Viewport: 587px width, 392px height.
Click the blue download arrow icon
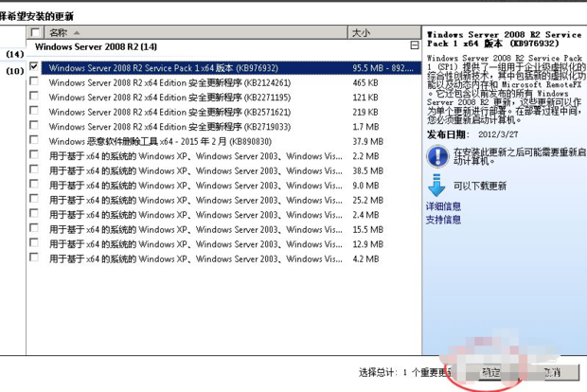436,186
